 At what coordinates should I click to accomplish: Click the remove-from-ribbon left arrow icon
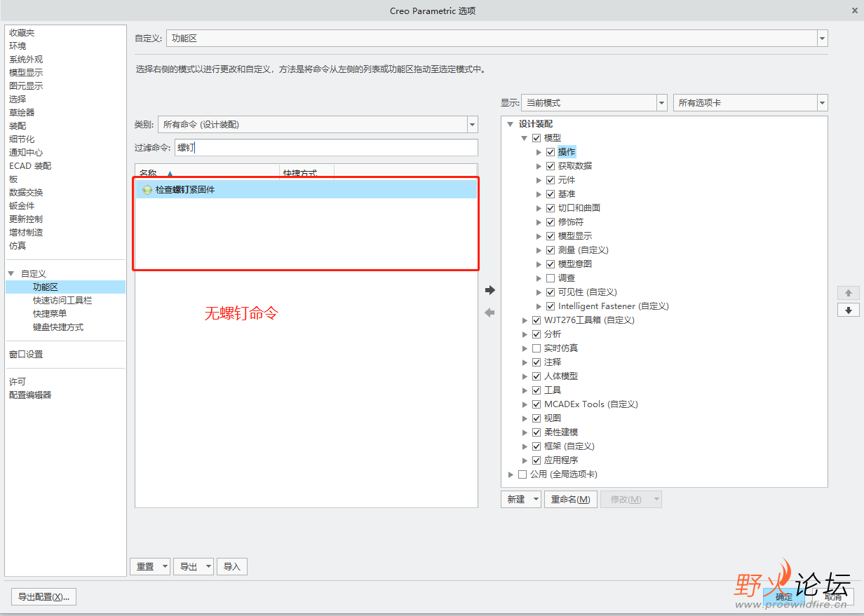490,313
